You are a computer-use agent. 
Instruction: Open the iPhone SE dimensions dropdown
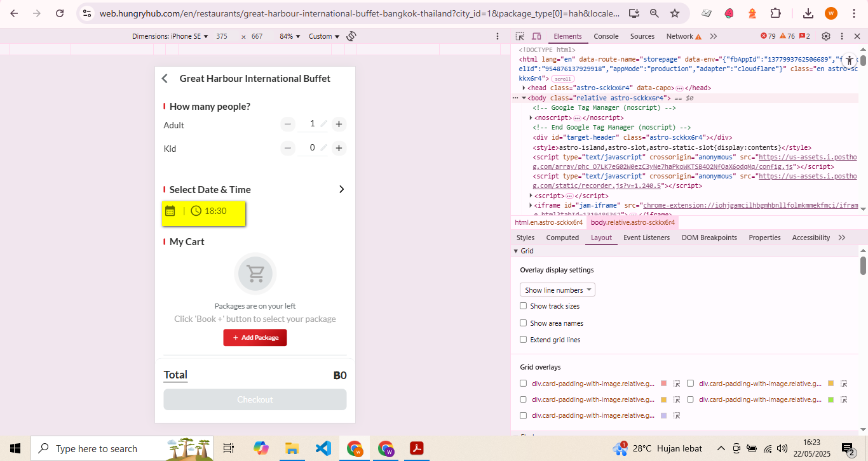[x=170, y=36]
